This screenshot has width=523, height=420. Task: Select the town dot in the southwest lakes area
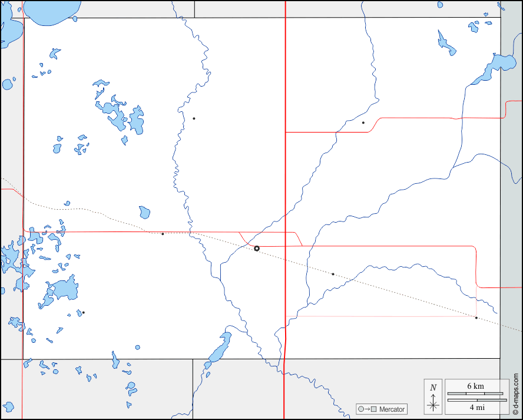(84, 312)
